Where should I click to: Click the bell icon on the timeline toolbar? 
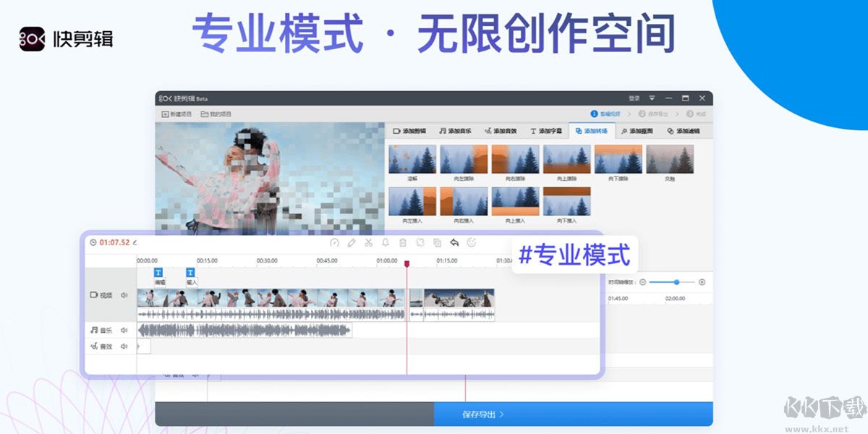386,244
